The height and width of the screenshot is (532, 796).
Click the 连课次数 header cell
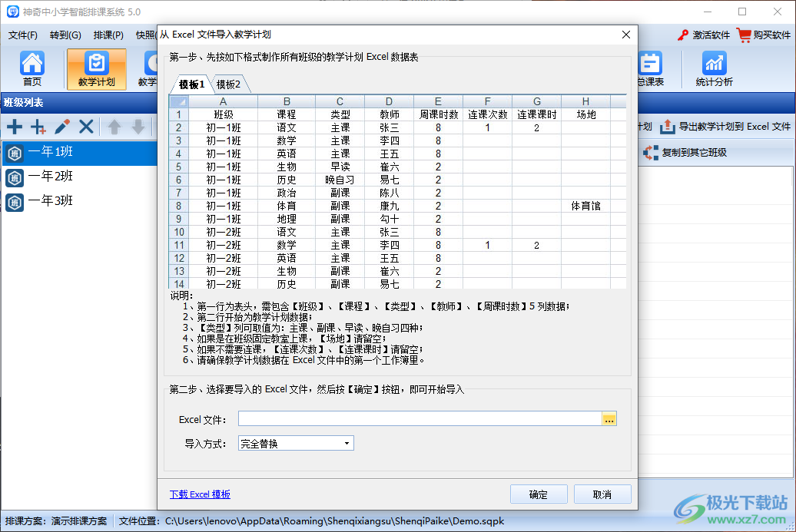tap(487, 114)
